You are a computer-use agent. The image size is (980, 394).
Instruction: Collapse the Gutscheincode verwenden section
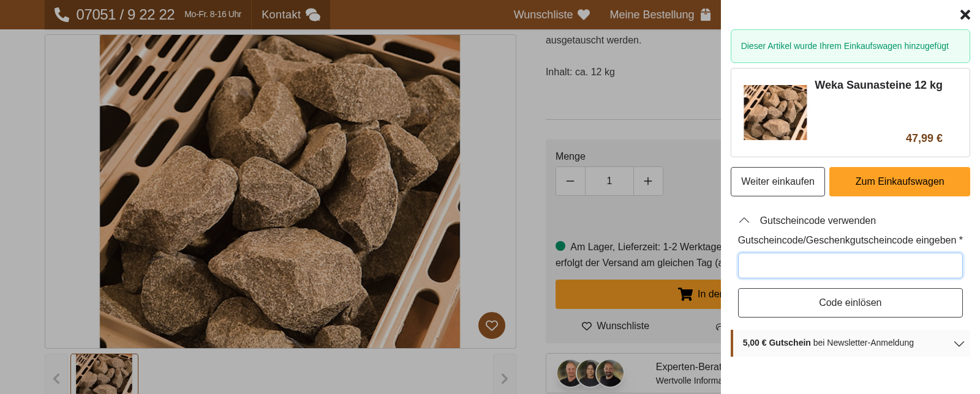tap(744, 220)
